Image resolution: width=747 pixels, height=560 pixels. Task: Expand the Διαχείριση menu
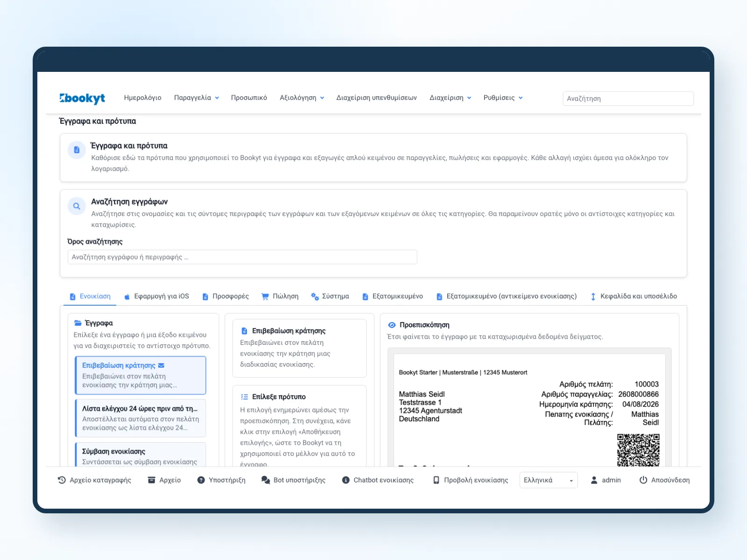point(451,98)
